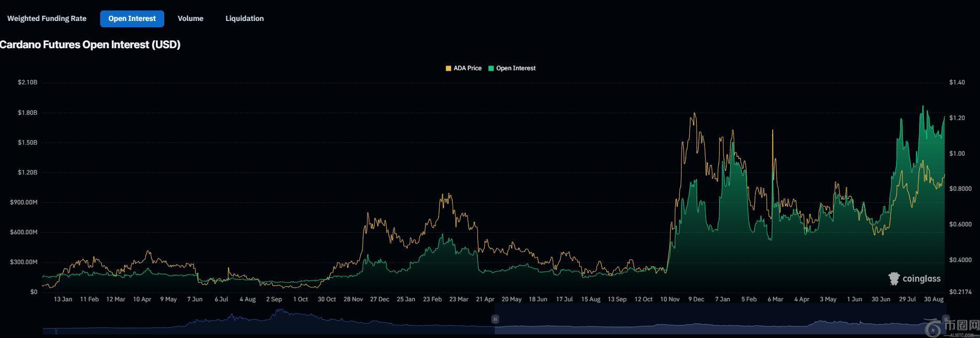Hide Open Interest series via legend text
This screenshot has height=338, width=980.
516,68
